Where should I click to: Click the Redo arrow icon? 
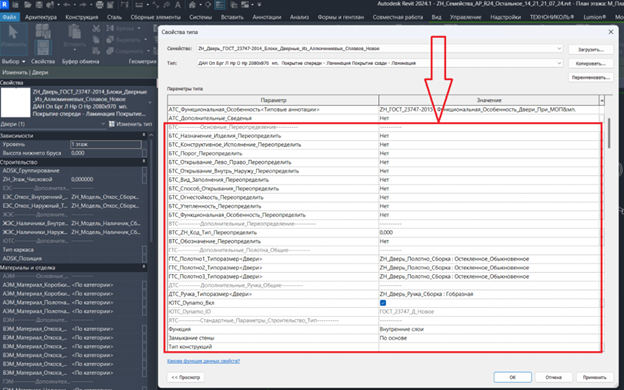(83, 5)
